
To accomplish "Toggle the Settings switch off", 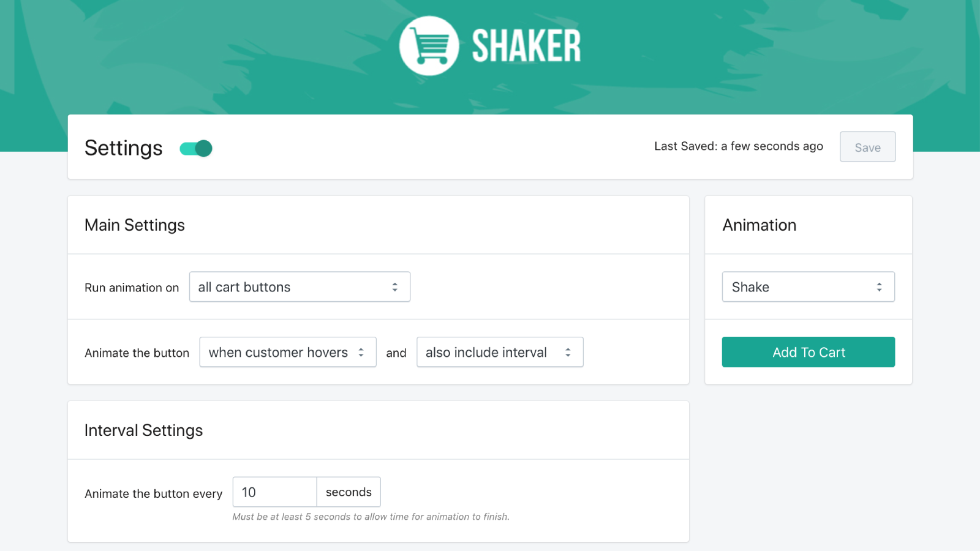I will (x=196, y=148).
